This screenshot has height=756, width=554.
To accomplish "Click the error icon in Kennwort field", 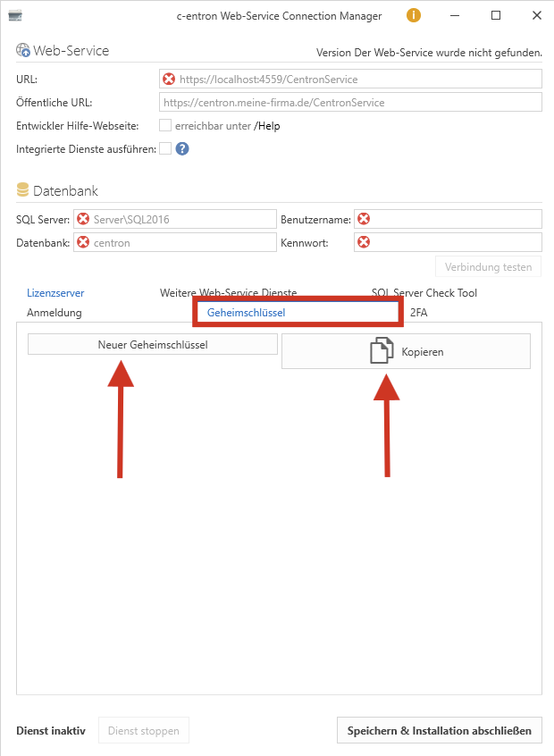I will tap(364, 242).
